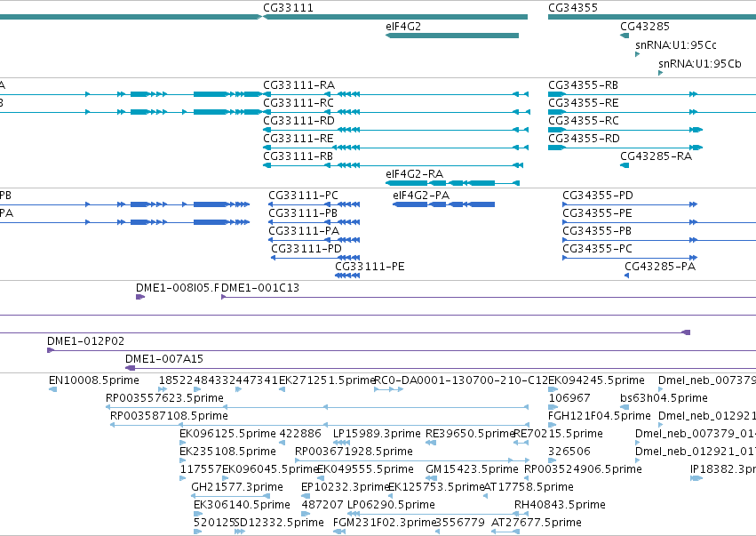Select protein CG34355-PE label
756x536 pixels.
(x=597, y=213)
